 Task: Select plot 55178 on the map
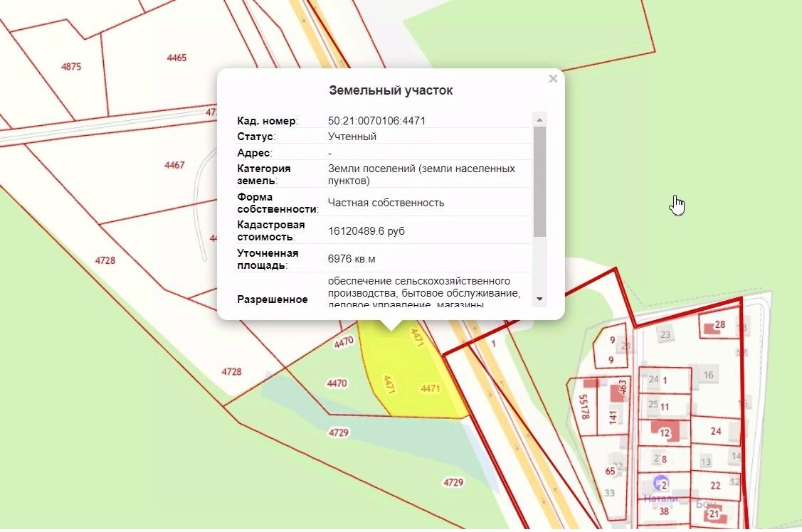coord(584,407)
